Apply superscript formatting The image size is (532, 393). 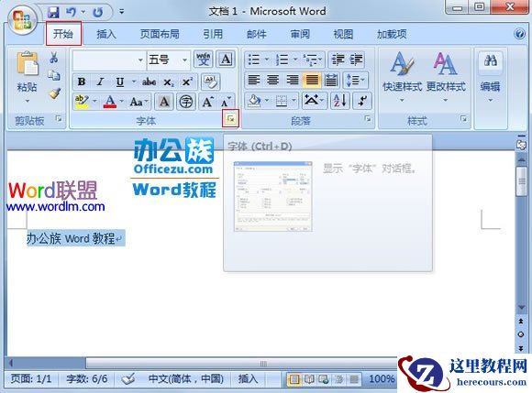point(187,82)
